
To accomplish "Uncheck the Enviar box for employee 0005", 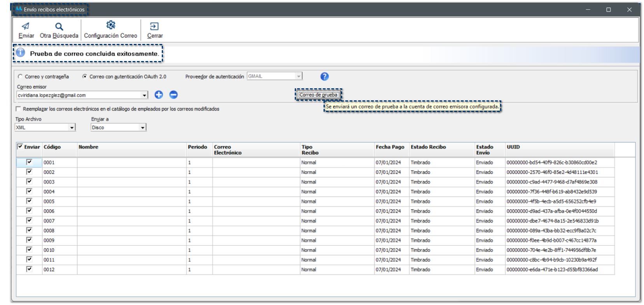I will click(29, 201).
